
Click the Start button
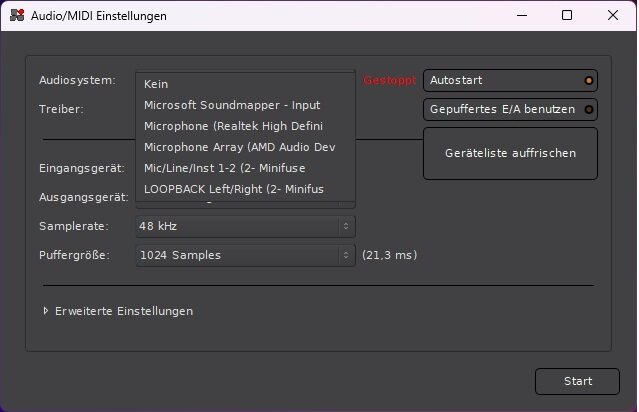(x=577, y=381)
